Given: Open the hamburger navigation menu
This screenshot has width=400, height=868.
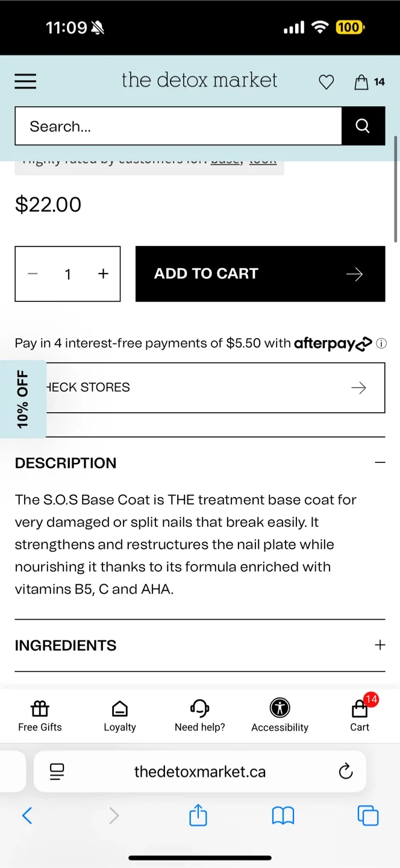Looking at the screenshot, I should [25, 81].
